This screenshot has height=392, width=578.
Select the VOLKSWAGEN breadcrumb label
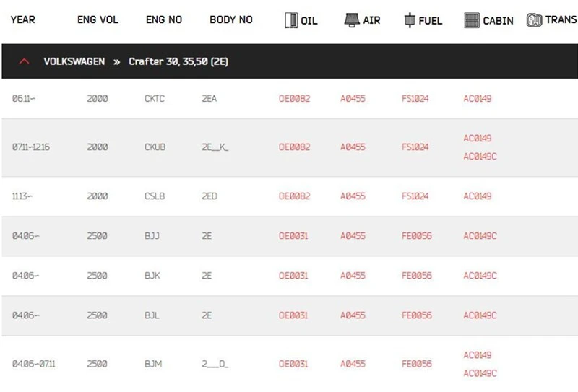coord(74,61)
